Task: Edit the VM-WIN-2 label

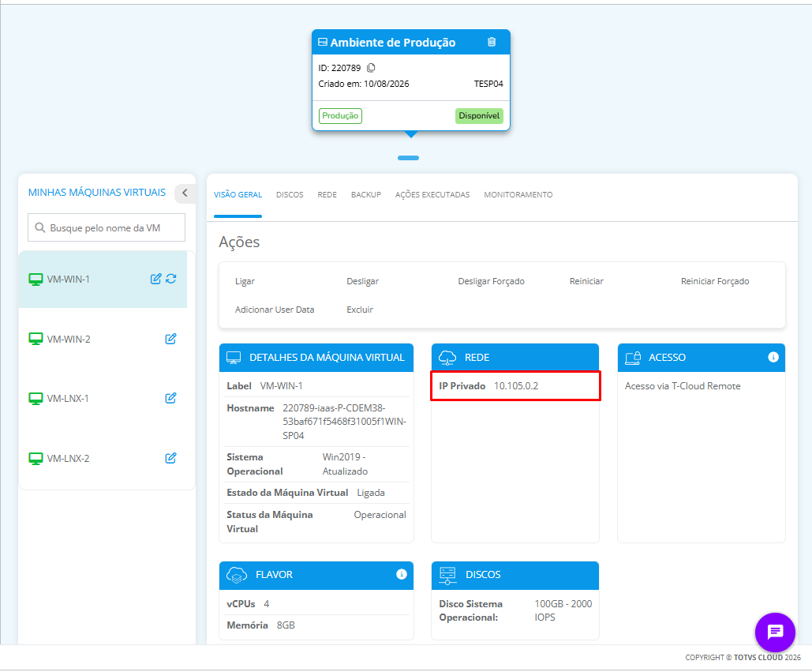Action: [x=170, y=339]
